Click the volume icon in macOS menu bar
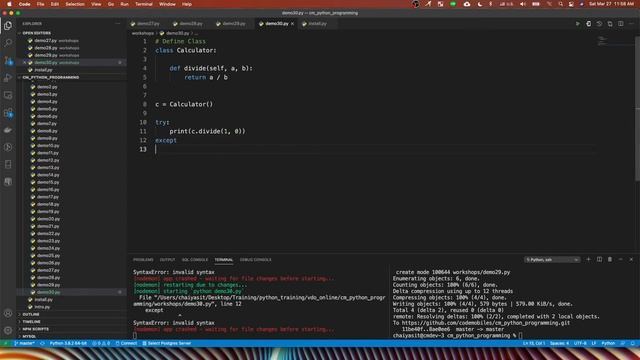640x360 pixels. click(522, 4)
